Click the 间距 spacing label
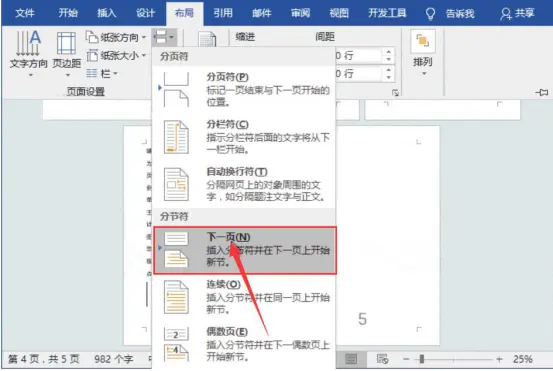553x371 pixels. pyautogui.click(x=325, y=37)
